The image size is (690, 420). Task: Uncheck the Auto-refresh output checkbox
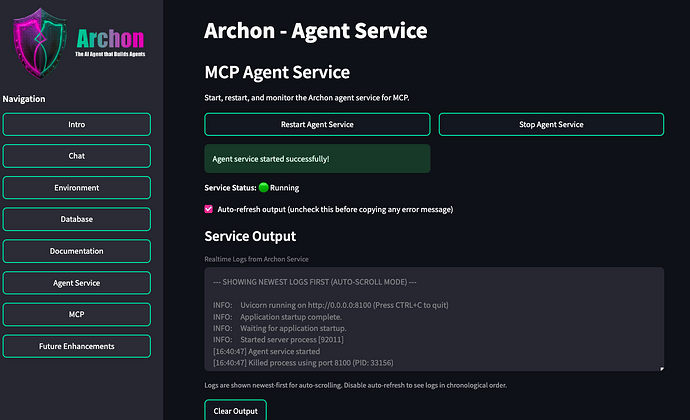tap(209, 209)
